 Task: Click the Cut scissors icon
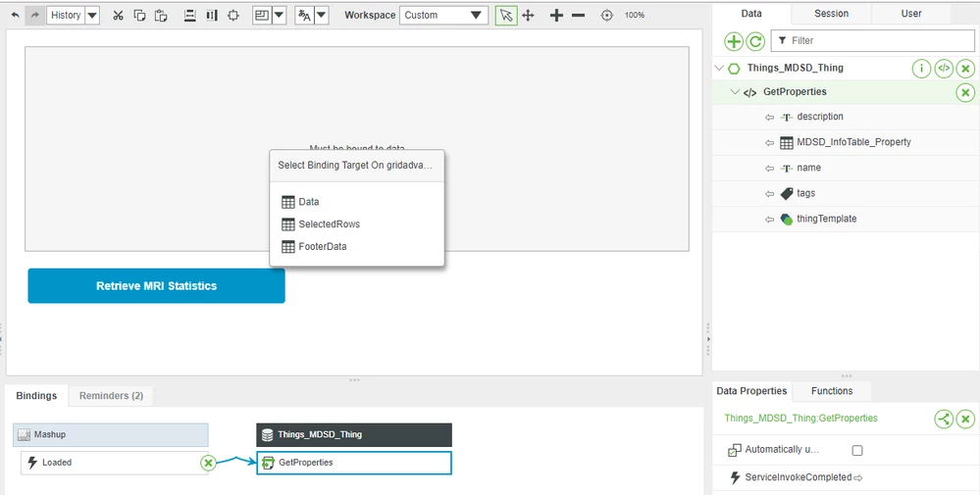[x=118, y=15]
